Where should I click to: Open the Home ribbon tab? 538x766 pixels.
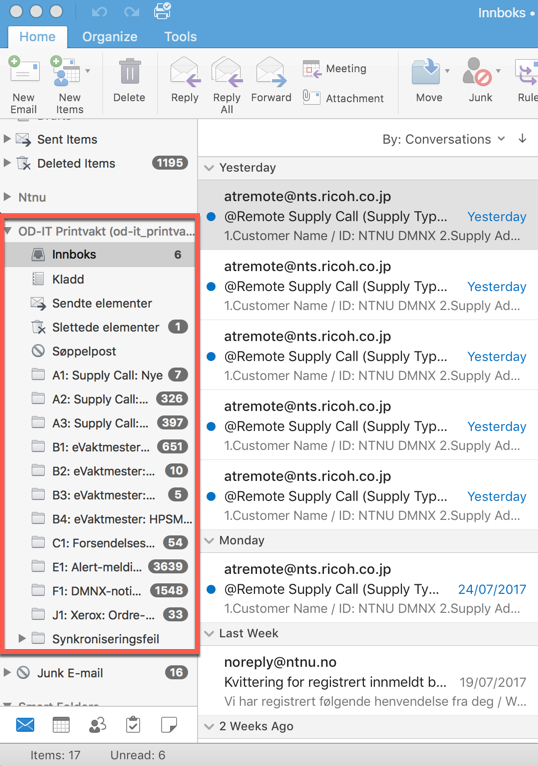pyautogui.click(x=38, y=37)
